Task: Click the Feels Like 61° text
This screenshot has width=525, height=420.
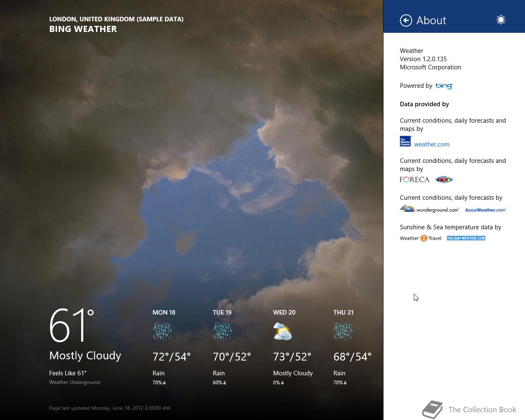Action: 68,373
